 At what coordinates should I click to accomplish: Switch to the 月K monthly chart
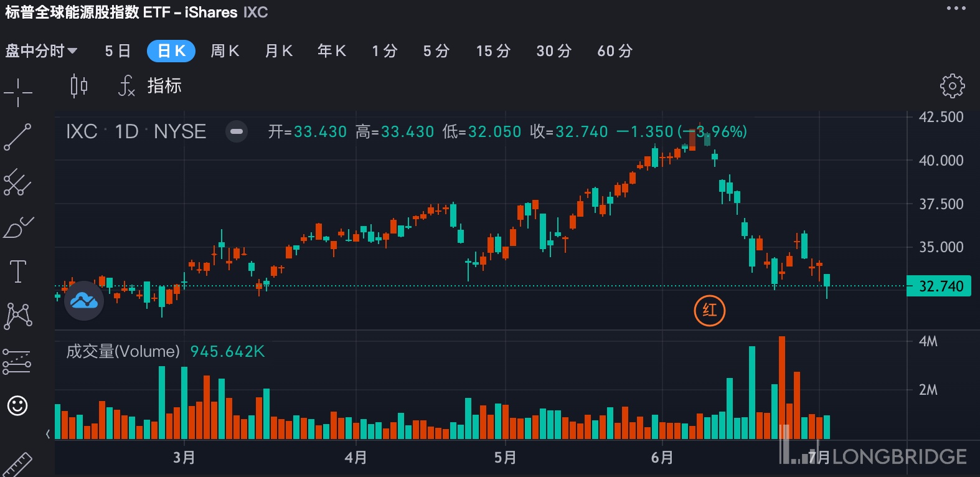coord(278,51)
